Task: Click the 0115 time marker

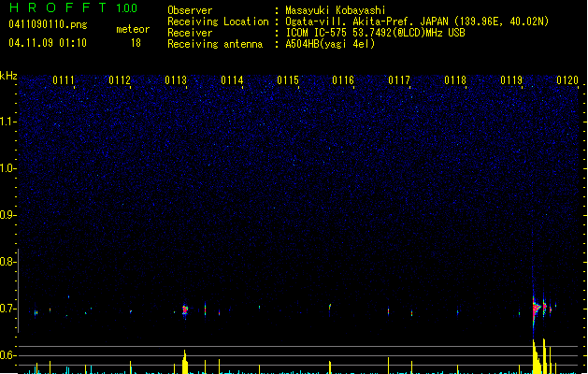Action: pyautogui.click(x=288, y=80)
